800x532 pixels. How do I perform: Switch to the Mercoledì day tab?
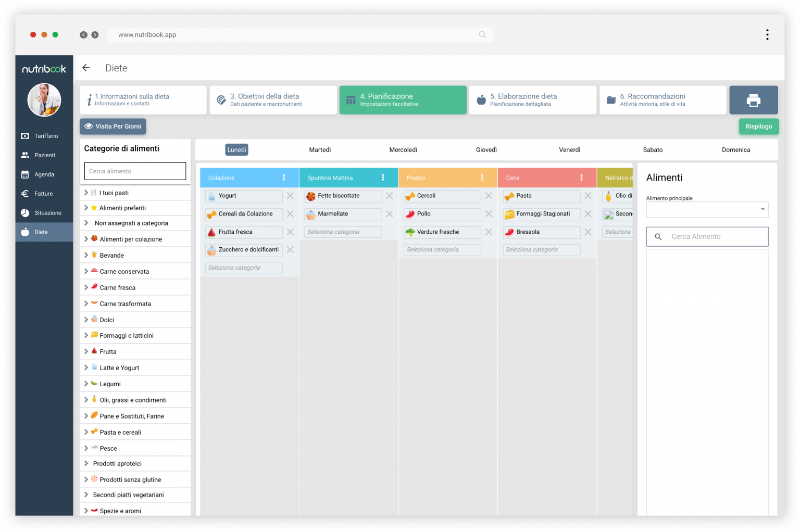403,150
